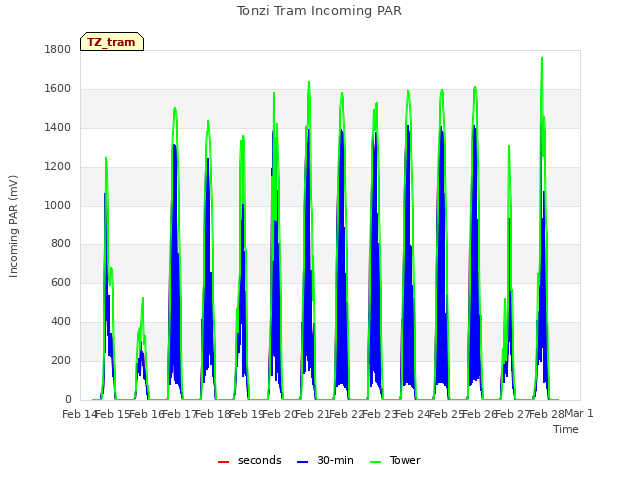The height and width of the screenshot is (480, 640).
Task: Click the Feb 24 x-axis label
Action: [412, 414]
